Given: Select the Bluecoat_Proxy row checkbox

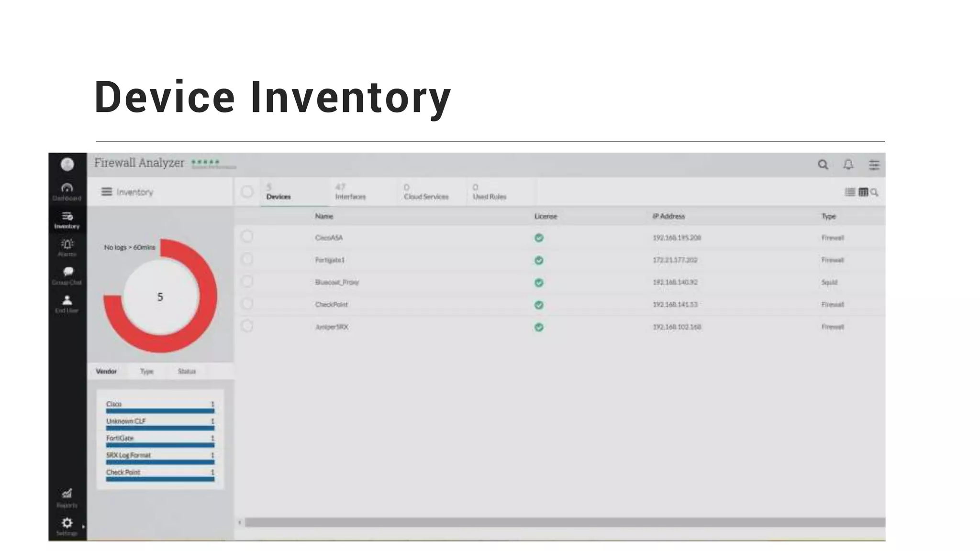Looking at the screenshot, I should [247, 281].
